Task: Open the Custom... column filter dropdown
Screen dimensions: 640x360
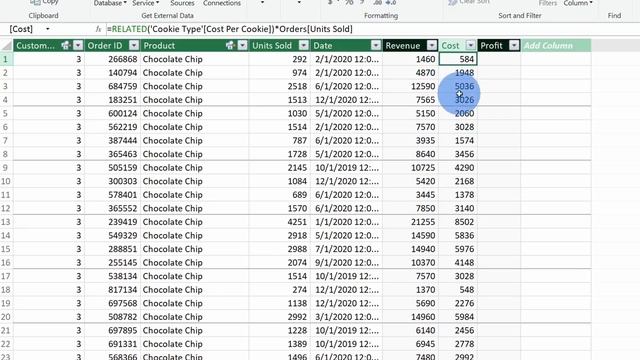Action: tap(78, 45)
